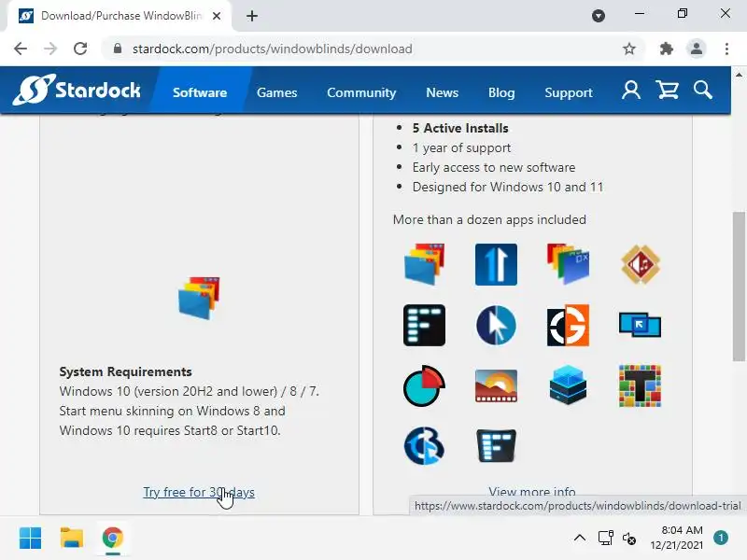Click the site search magnifier icon

click(703, 90)
